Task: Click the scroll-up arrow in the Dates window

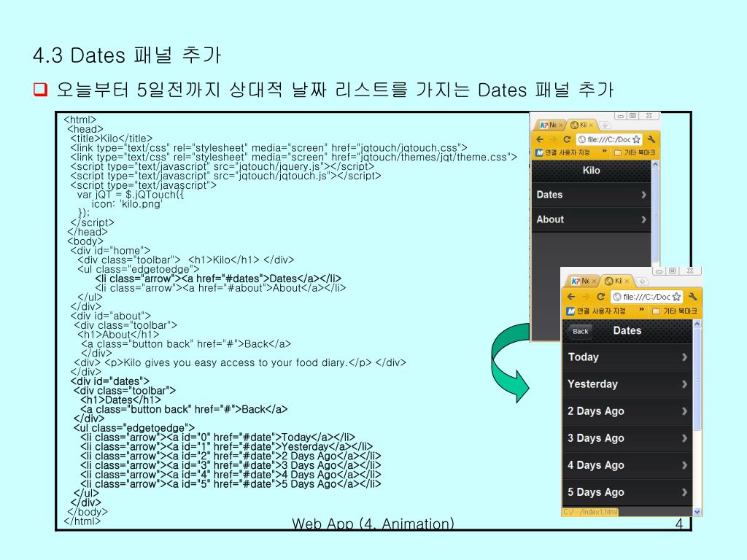Action: [697, 324]
